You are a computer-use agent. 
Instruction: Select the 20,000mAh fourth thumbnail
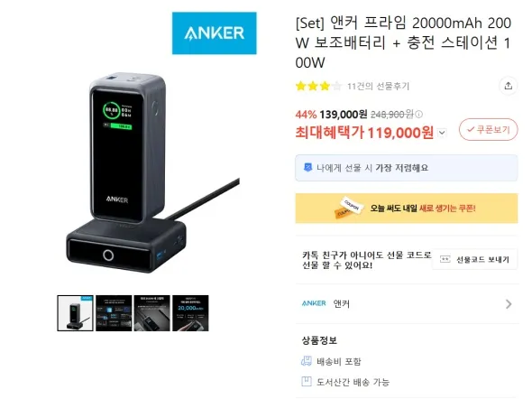[x=190, y=313]
